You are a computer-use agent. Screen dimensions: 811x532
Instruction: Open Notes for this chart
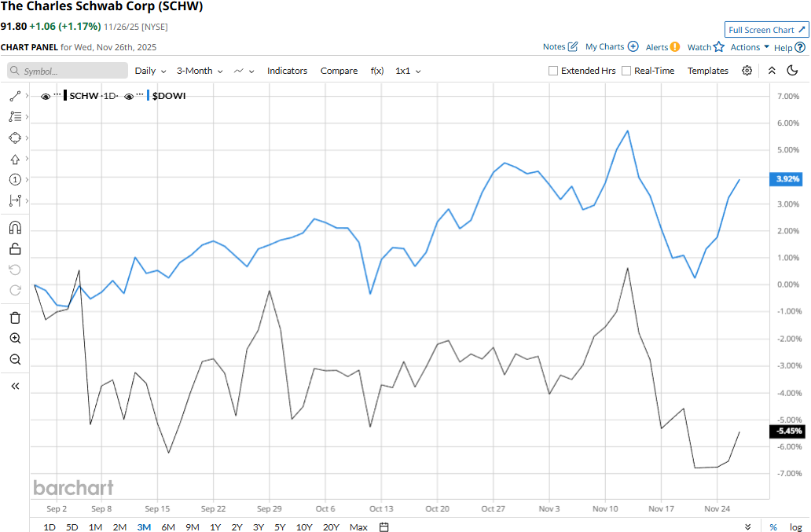pyautogui.click(x=560, y=46)
